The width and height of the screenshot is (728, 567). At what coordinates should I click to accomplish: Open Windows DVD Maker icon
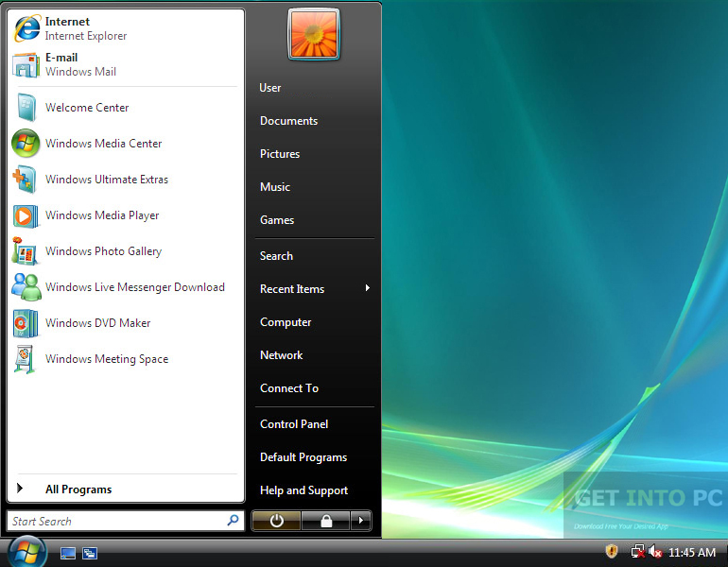[x=26, y=323]
